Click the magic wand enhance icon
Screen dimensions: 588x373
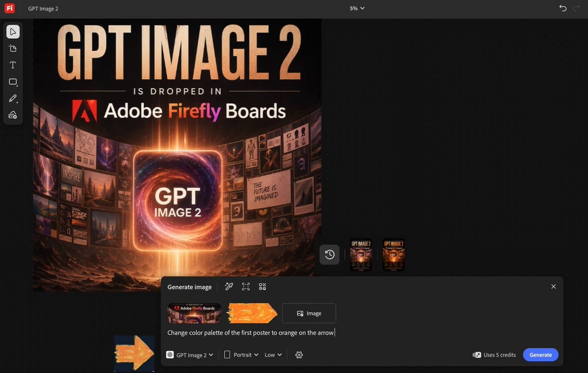[x=229, y=286]
